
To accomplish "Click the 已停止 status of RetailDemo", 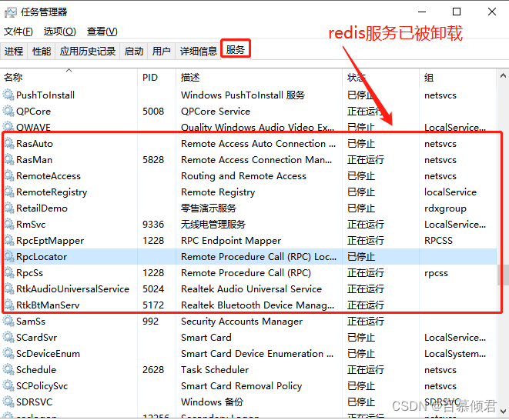I will click(361, 208).
